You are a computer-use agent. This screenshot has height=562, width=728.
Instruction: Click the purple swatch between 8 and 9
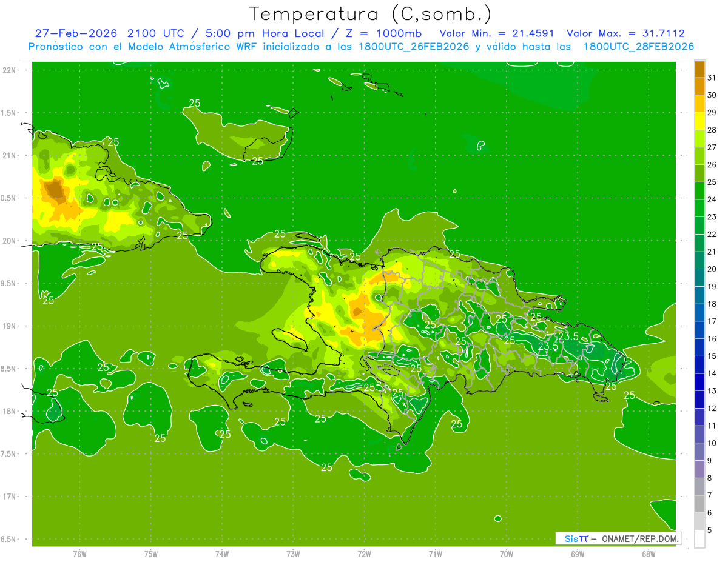click(699, 469)
